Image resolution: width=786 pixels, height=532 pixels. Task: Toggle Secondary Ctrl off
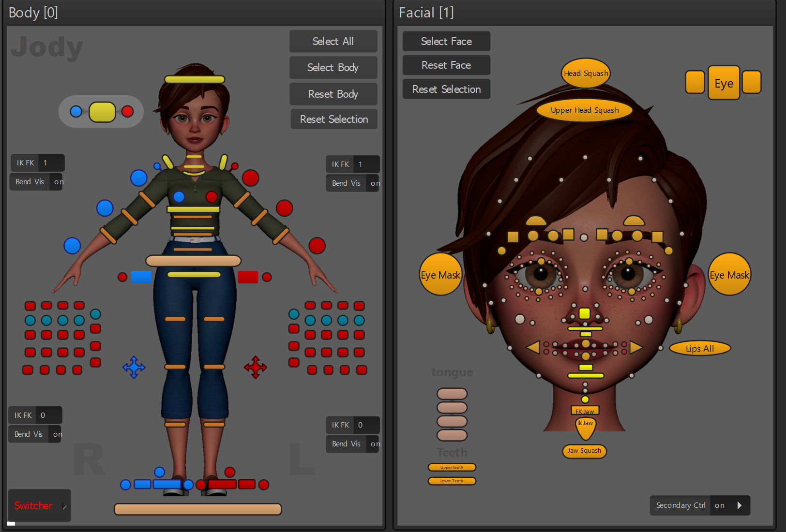719,505
